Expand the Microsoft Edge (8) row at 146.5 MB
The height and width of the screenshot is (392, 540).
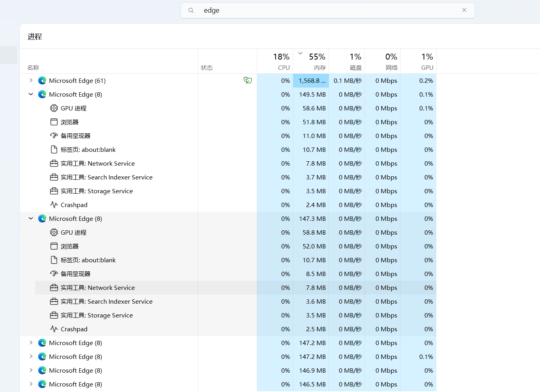point(31,384)
